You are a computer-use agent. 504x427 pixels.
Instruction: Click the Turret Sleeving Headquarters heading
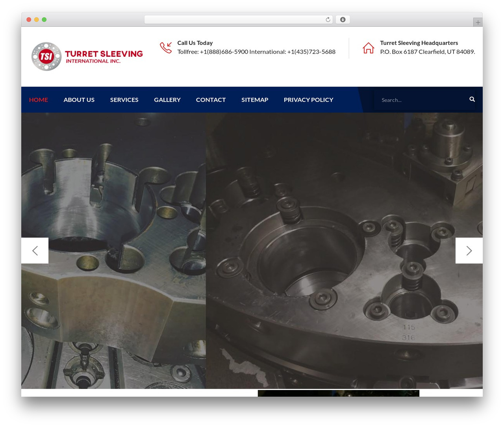coord(419,43)
